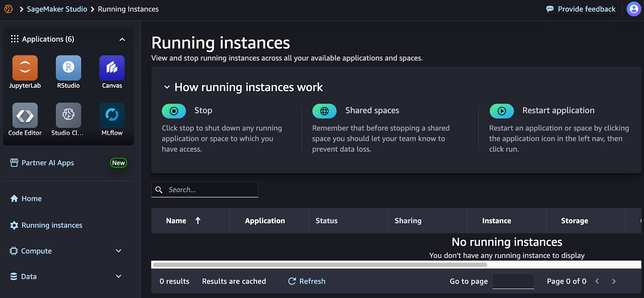
Task: Click 'No running instances' message
Action: point(507,242)
